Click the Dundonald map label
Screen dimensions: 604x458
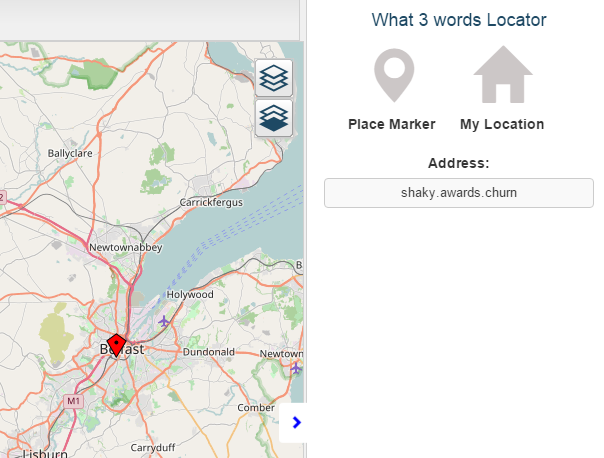coord(209,352)
